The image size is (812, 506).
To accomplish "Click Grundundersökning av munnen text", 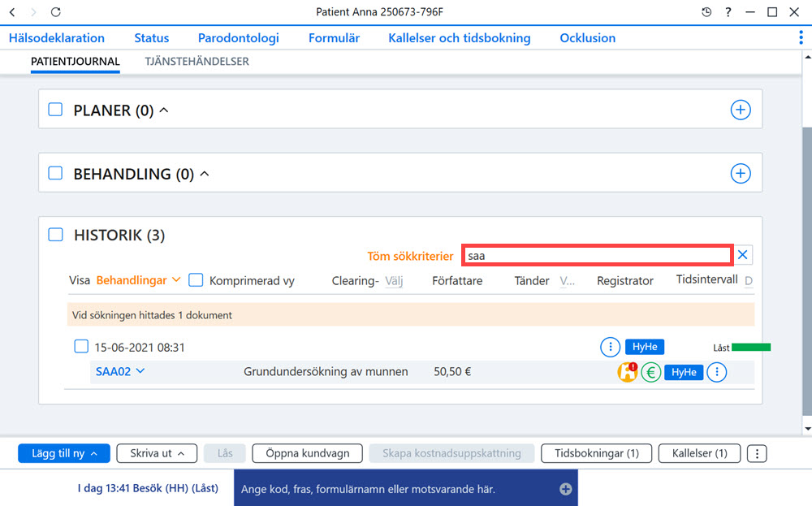I will click(326, 371).
